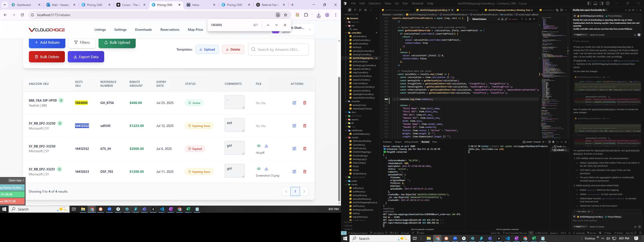Viewport: 644px width, 242px height.
Task: Open Chrome extensions puzzle icon
Action: pyautogui.click(x=306, y=15)
